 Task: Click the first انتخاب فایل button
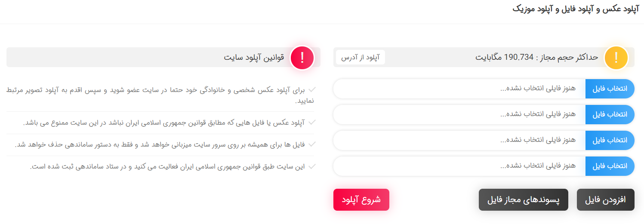(610, 89)
